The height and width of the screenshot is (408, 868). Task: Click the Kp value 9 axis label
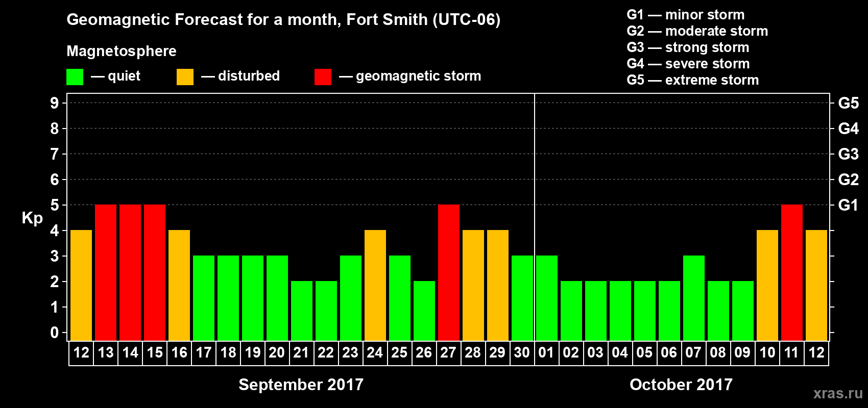tap(55, 103)
